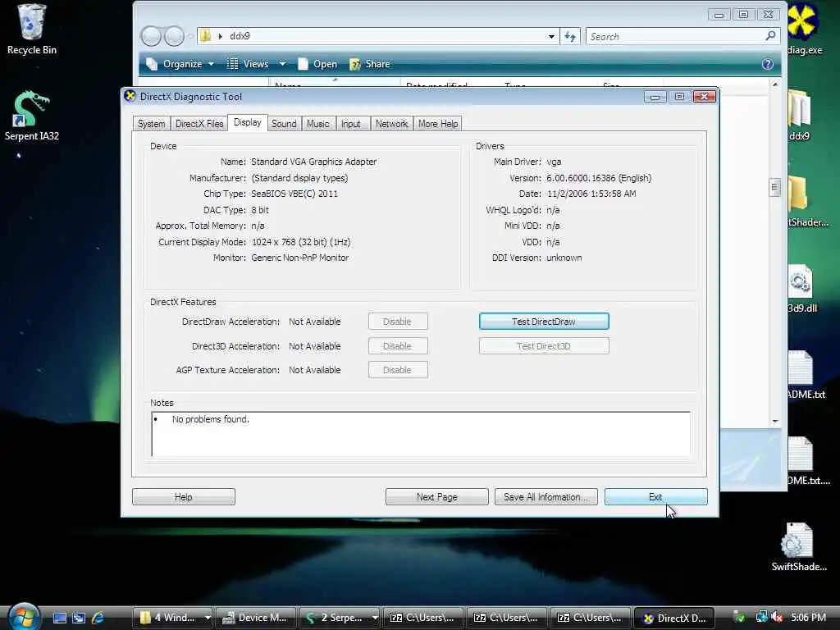Click the Next Page button
This screenshot has height=630, width=840.
436,496
